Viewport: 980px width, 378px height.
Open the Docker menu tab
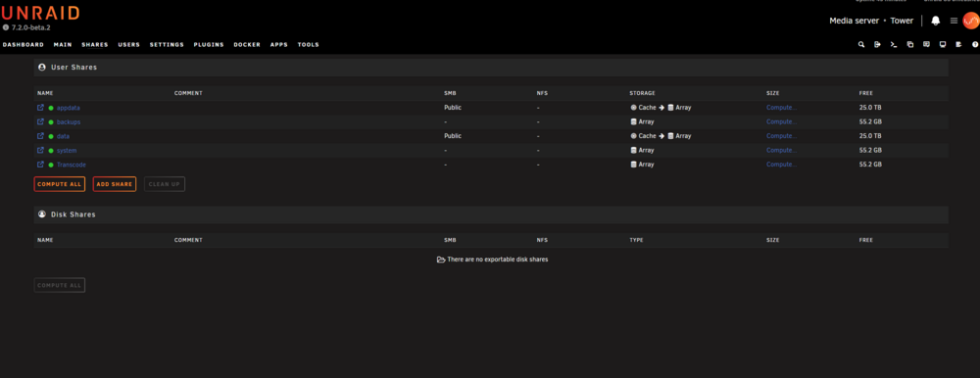pyautogui.click(x=247, y=45)
